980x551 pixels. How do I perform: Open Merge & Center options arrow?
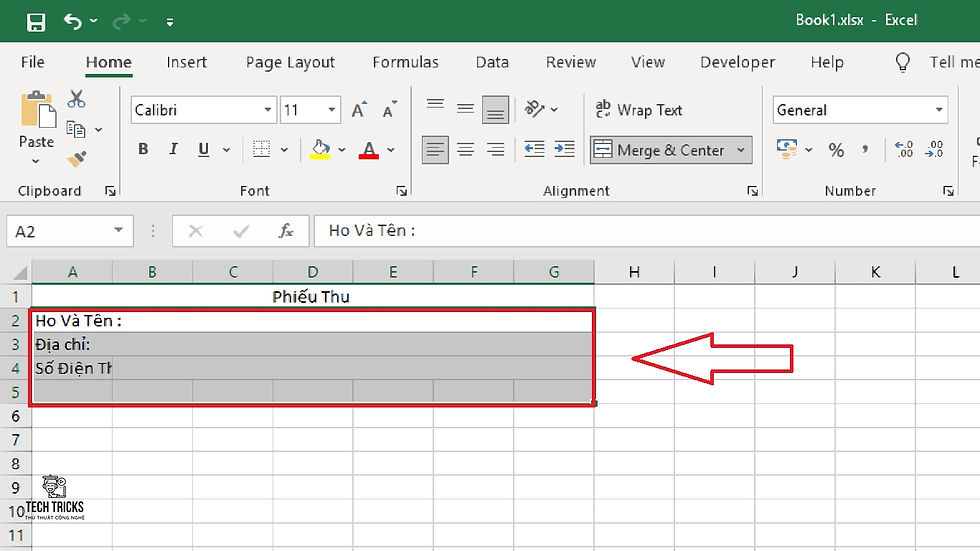[741, 150]
